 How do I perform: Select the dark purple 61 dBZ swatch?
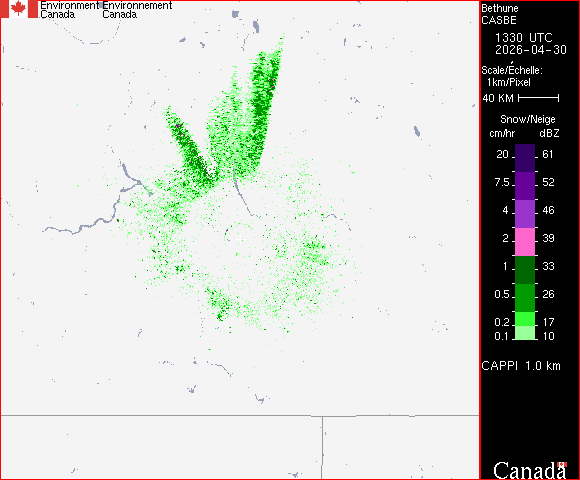coord(525,158)
